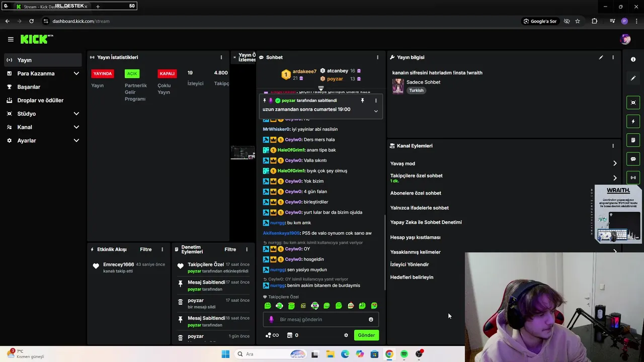This screenshot has width=644, height=362.
Task: Click Hedefleri belirleyin action
Action: (x=412, y=278)
